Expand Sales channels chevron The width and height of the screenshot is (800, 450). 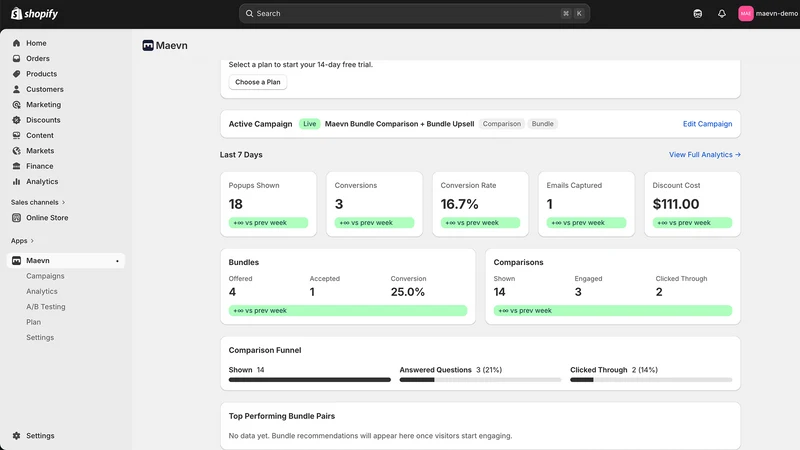(63, 203)
